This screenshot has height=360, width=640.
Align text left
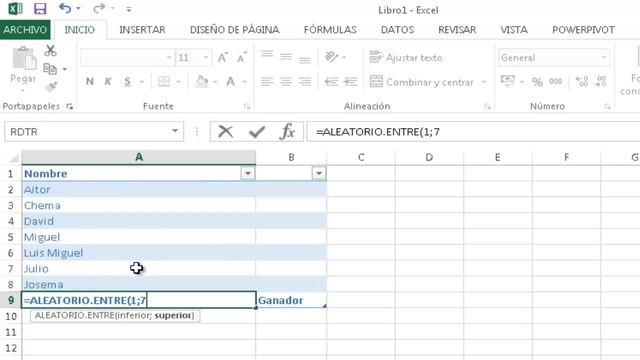pos(267,82)
